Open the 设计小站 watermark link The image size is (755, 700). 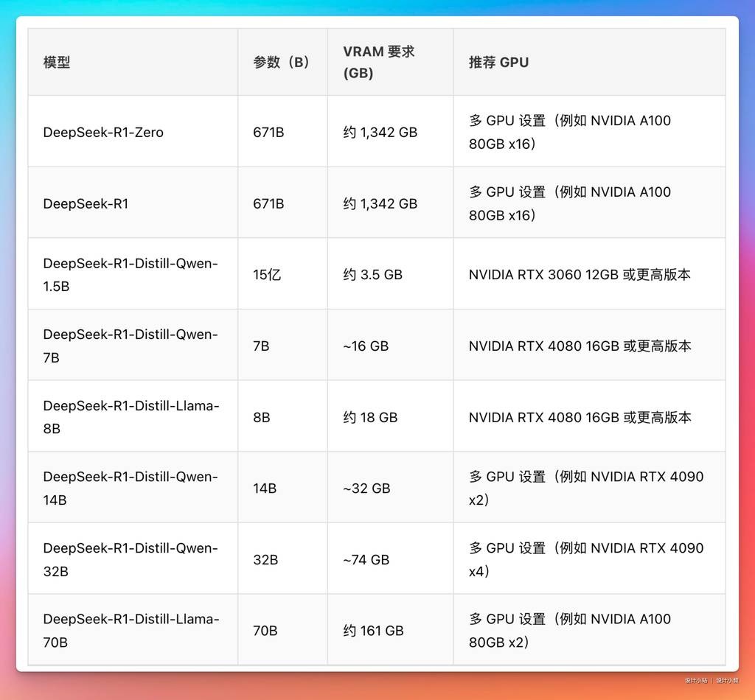coord(695,680)
